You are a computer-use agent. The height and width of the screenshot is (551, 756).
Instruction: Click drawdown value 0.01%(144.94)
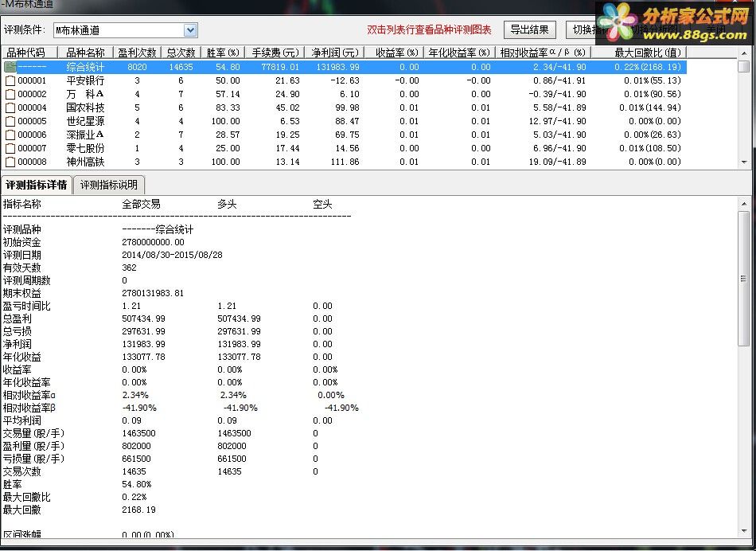pos(650,107)
